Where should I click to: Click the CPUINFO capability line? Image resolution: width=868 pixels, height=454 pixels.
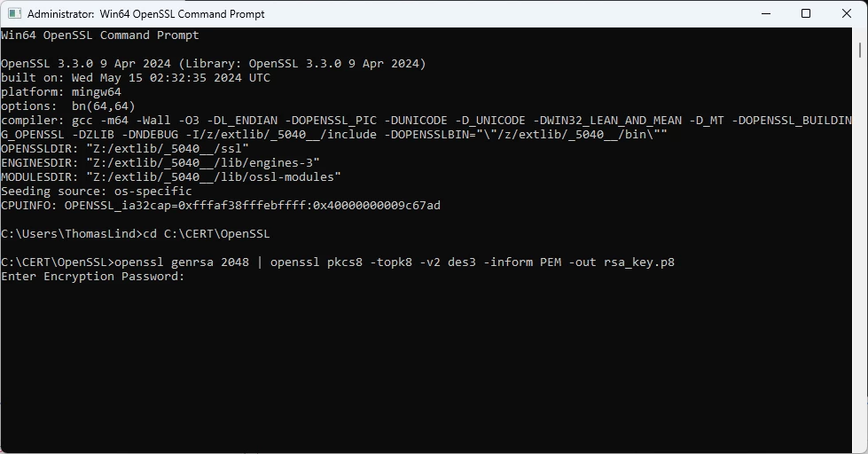point(220,206)
